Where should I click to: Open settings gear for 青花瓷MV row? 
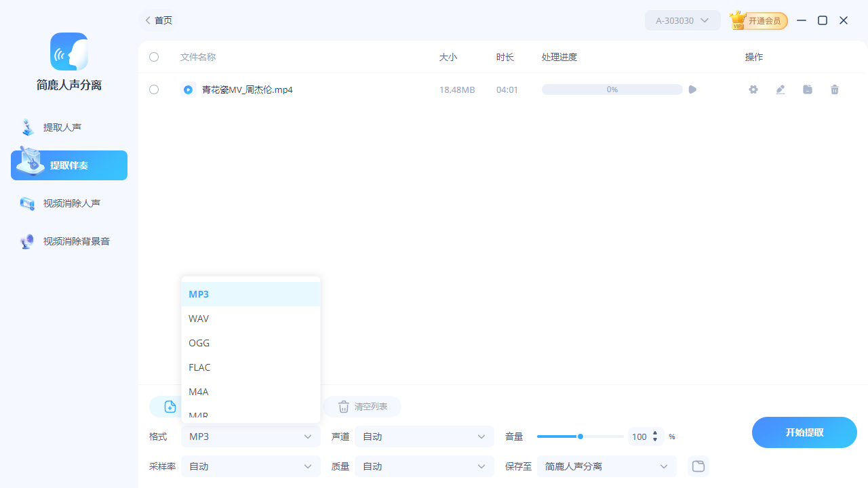(x=753, y=89)
